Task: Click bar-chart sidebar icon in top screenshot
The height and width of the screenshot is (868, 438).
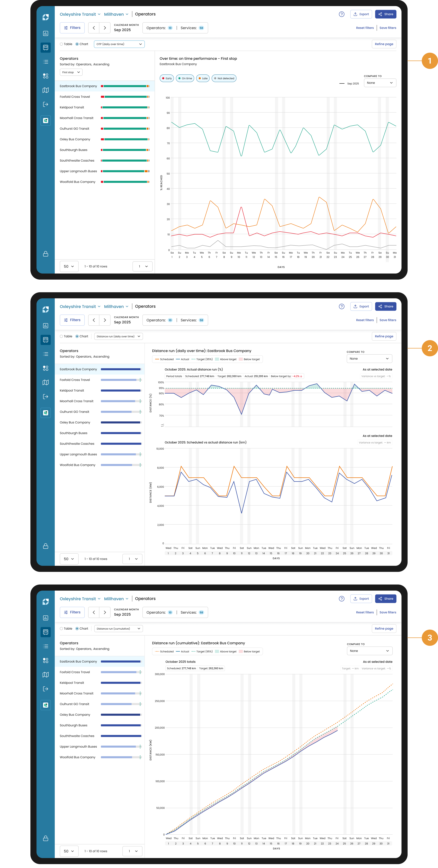Action: click(45, 33)
